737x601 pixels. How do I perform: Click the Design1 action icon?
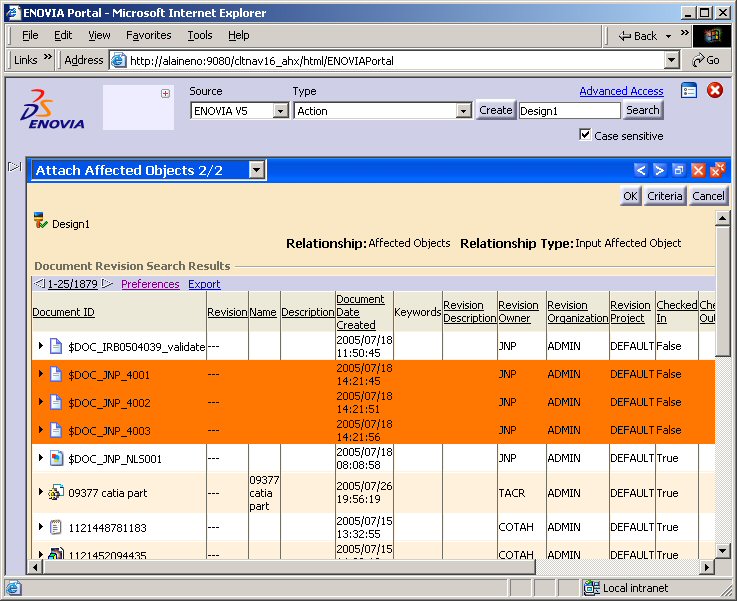pos(41,220)
